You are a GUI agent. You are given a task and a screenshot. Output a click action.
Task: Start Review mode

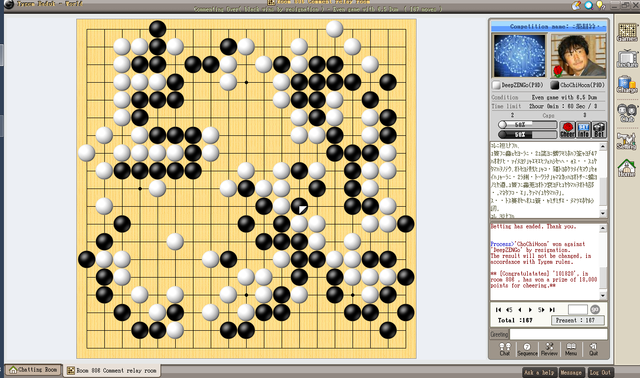point(549,349)
